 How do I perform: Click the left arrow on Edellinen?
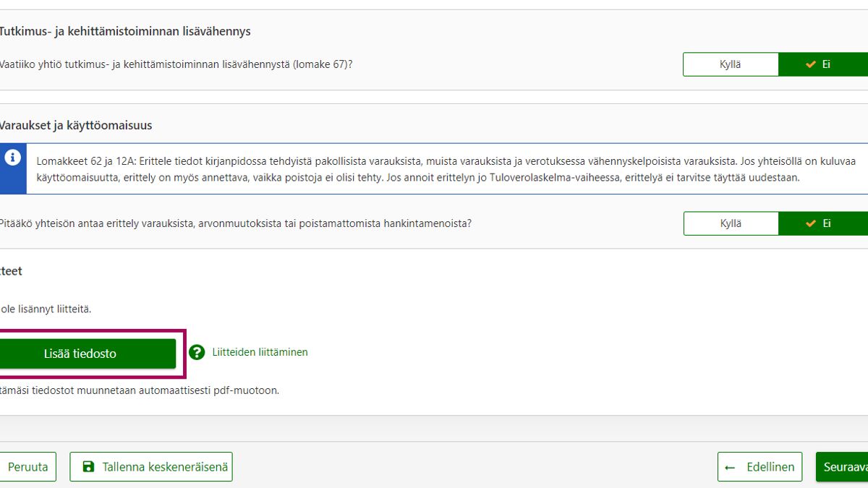tap(731, 467)
